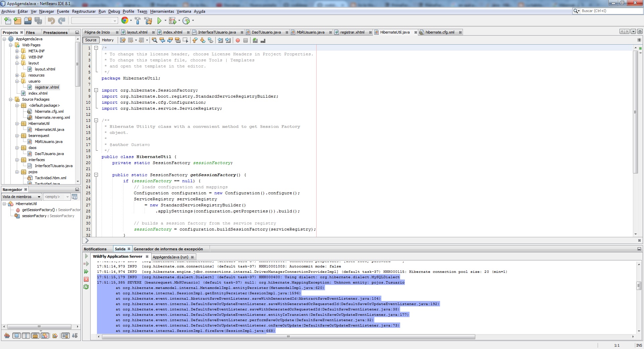Image resolution: width=644 pixels, height=349 pixels.
Task: Click Shift Line Right icon
Action: tap(228, 40)
